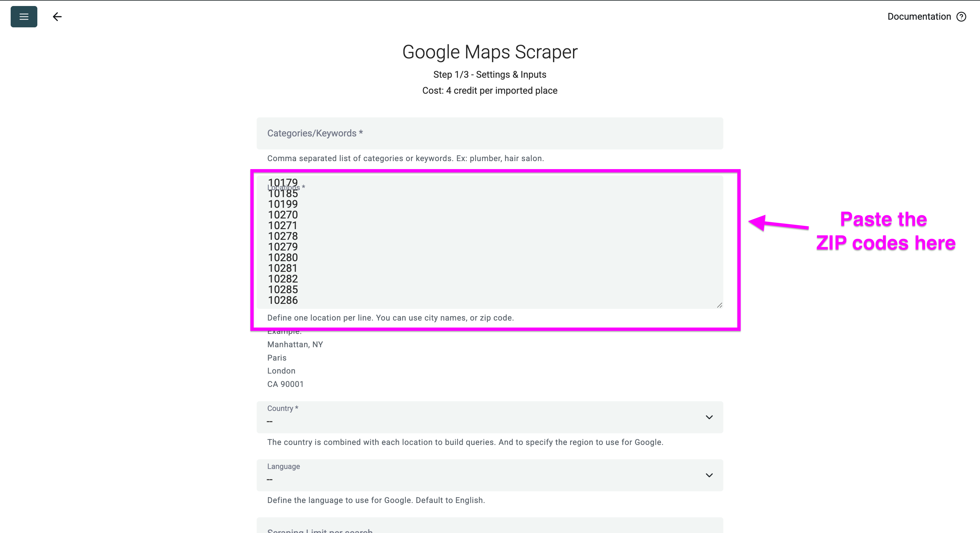This screenshot has height=533, width=980.
Task: Click 'Define the language to use' hint
Action: pyautogui.click(x=376, y=500)
